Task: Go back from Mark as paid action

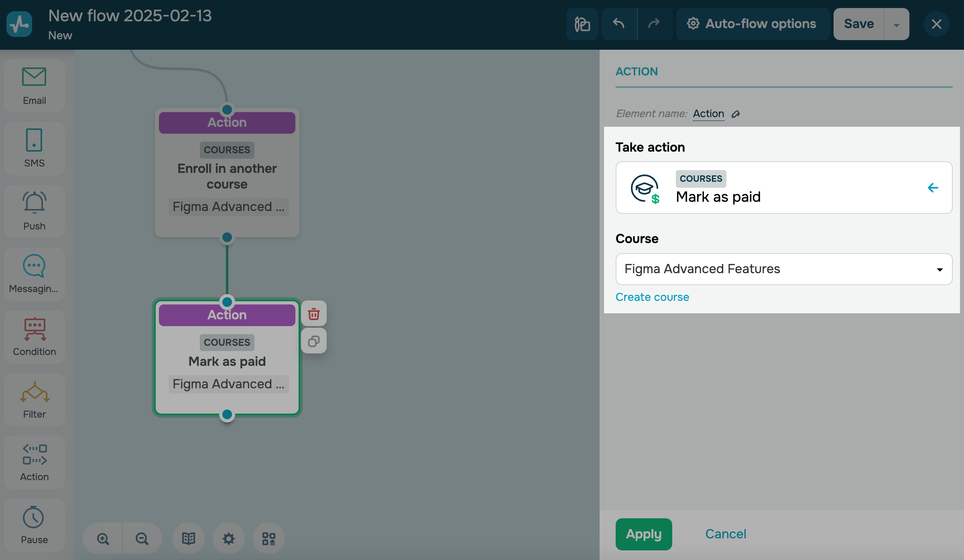Action: (933, 187)
